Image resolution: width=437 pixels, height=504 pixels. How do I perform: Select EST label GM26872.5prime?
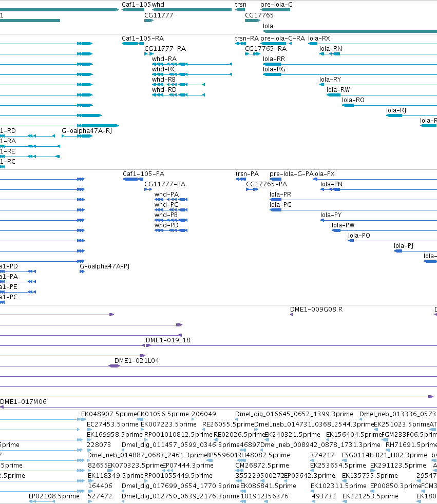[262, 466]
